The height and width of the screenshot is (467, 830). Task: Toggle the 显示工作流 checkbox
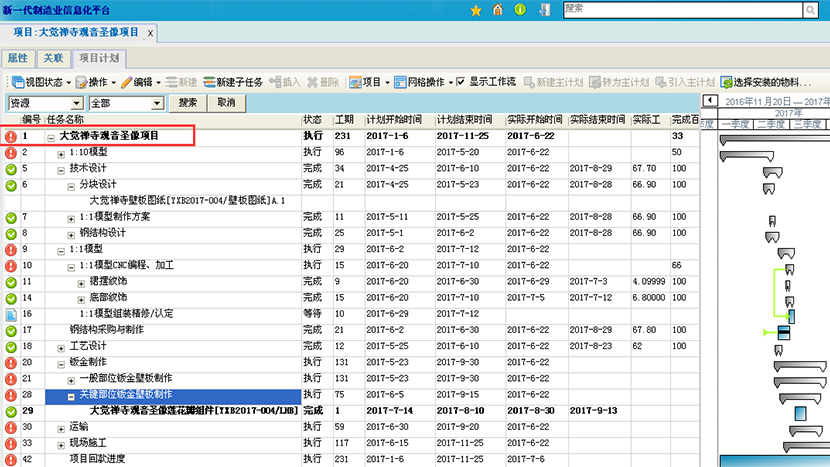tap(460, 82)
